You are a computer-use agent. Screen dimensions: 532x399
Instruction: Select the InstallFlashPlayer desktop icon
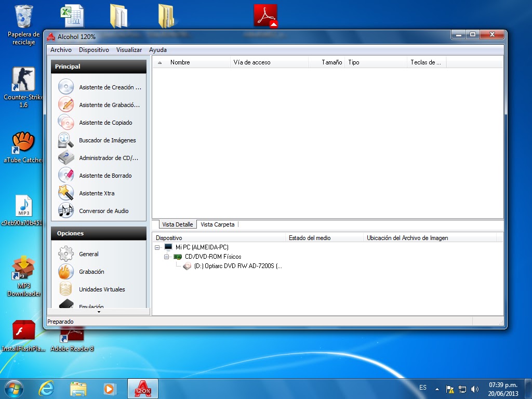coord(24,336)
